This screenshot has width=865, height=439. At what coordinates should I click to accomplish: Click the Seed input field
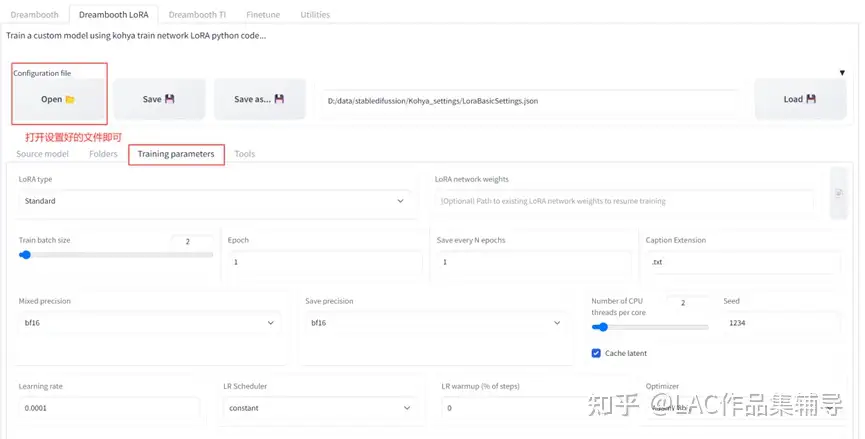782,323
